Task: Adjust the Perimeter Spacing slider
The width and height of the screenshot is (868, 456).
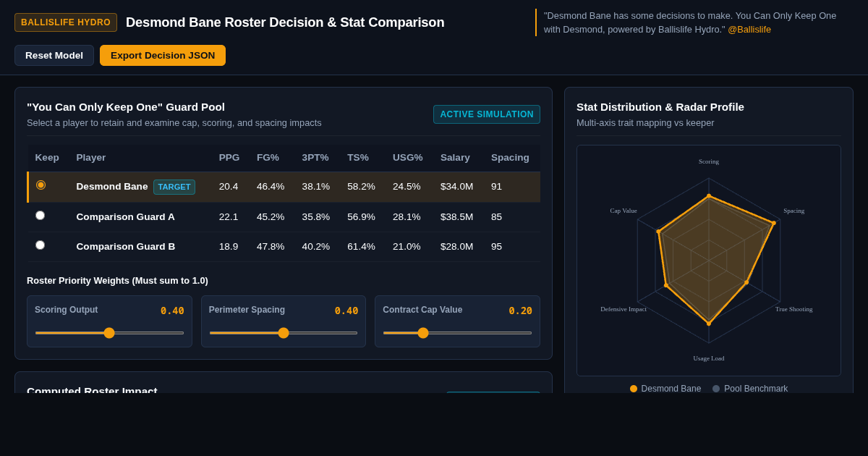Action: pyautogui.click(x=284, y=333)
